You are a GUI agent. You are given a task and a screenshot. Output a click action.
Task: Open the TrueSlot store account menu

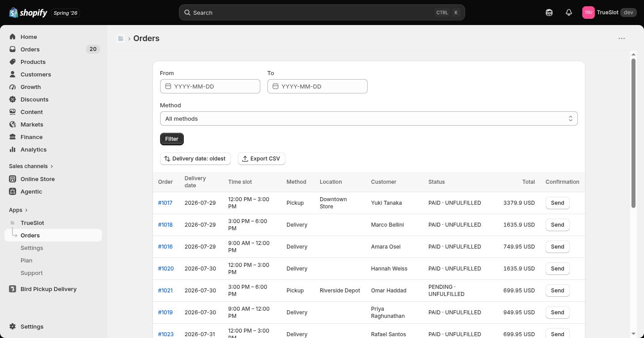[609, 13]
